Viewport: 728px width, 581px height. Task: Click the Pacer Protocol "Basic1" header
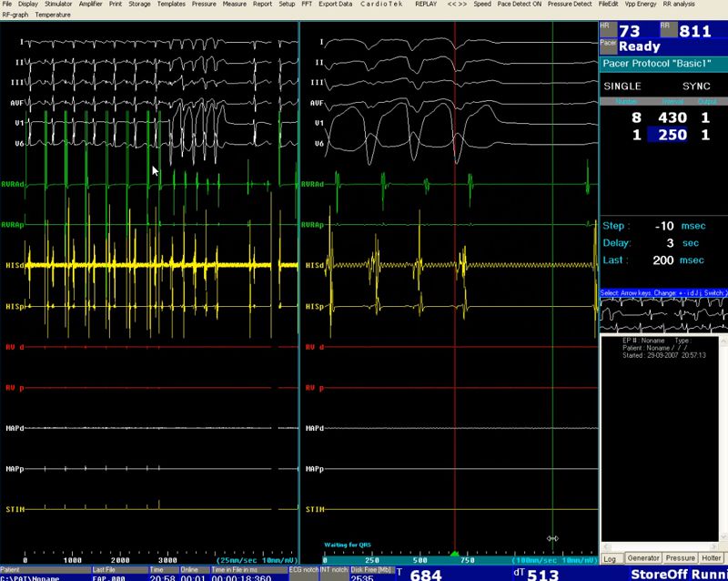click(664, 64)
